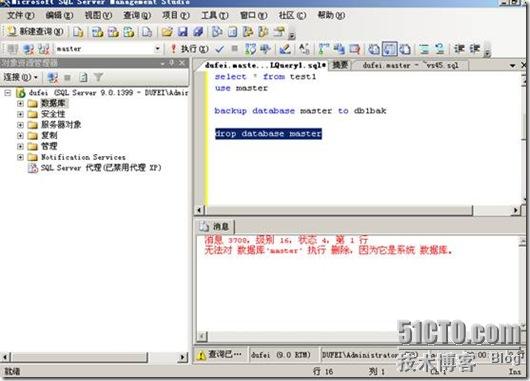530x381 pixels.
Task: Click the Object Explorer Filter icon
Action: click(98, 78)
